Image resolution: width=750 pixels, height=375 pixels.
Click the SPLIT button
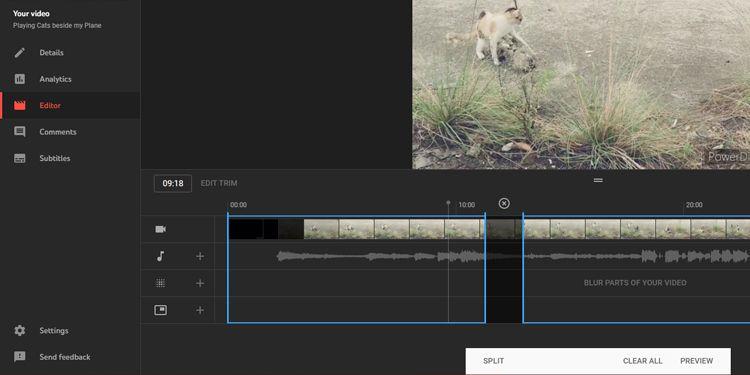click(x=494, y=361)
